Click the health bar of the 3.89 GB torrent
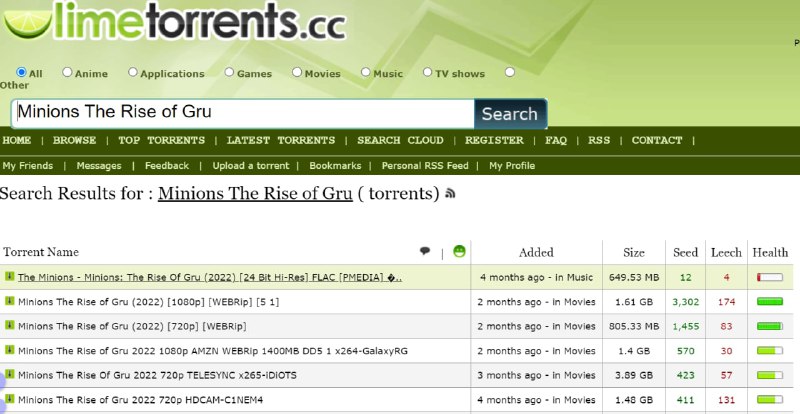 coord(770,375)
